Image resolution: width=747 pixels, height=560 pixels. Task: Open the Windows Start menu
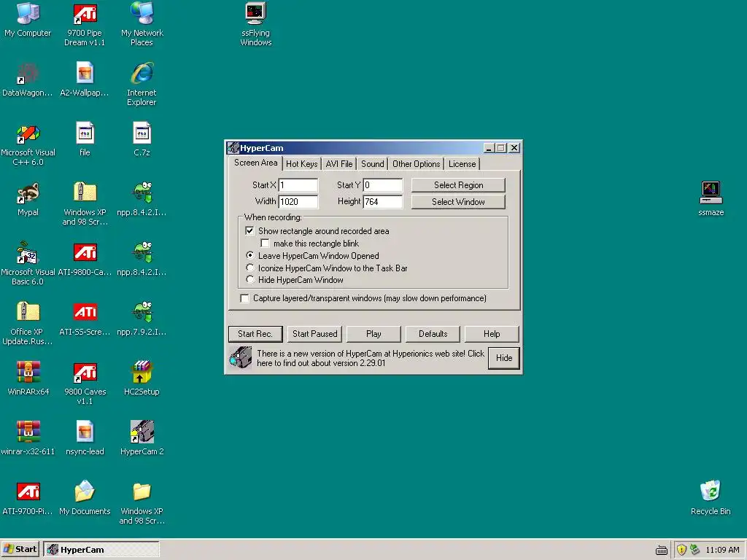tap(20, 549)
